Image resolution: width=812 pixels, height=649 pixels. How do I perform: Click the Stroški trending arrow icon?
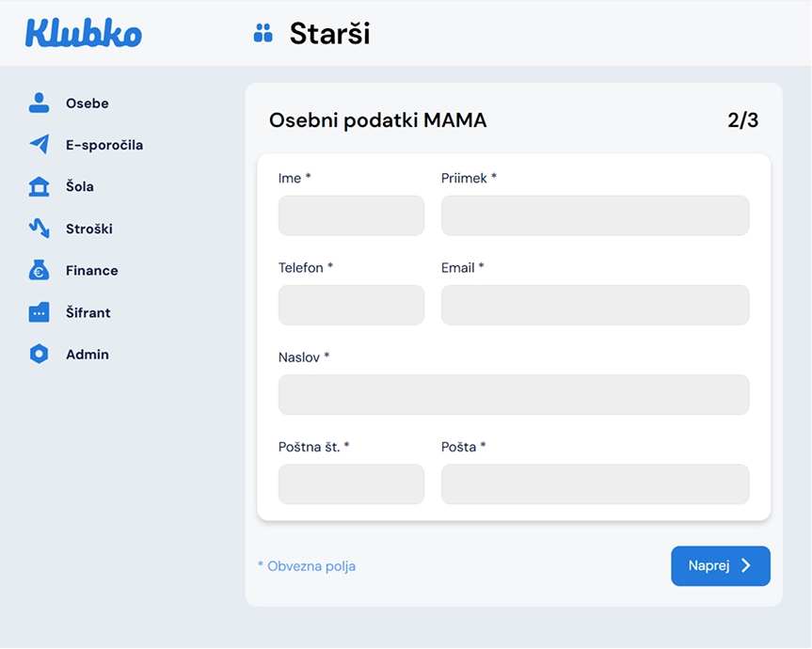(39, 229)
